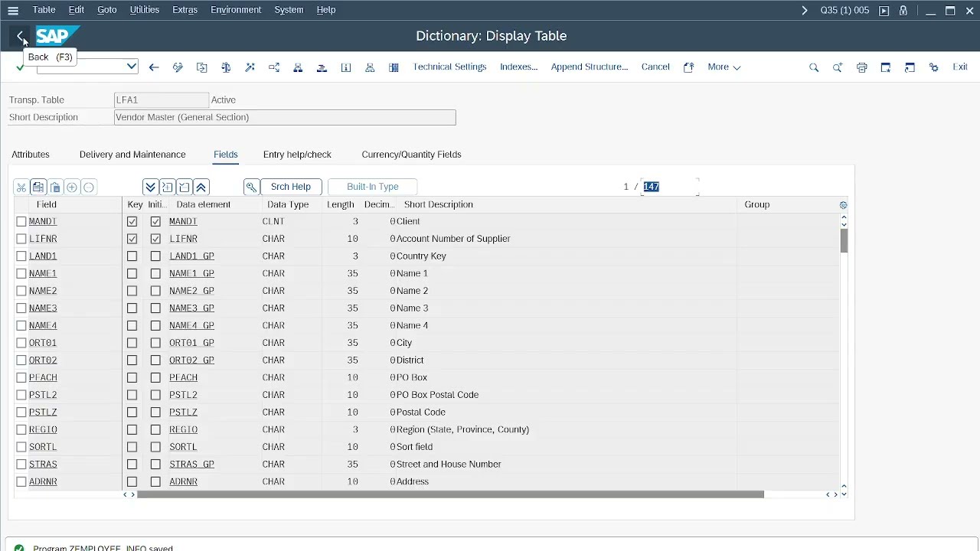Click the left arrow icon in toolbar
The height and width of the screenshot is (551, 980).
click(x=154, y=67)
